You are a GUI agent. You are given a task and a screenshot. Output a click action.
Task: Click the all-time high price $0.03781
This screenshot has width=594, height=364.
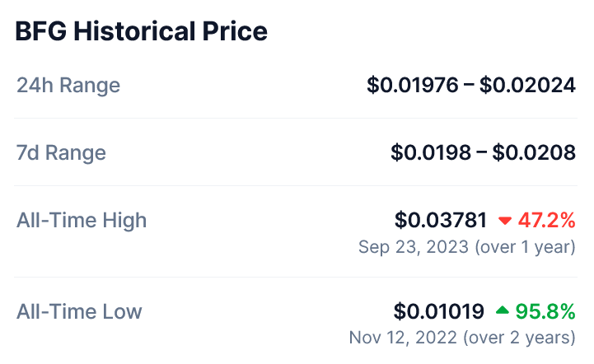[x=441, y=220]
